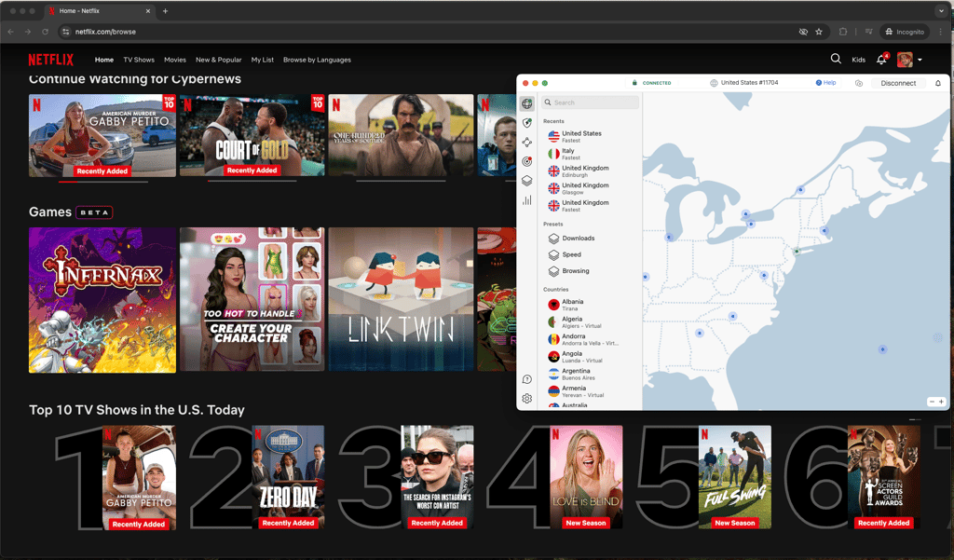This screenshot has width=954, height=560.
Task: Select United Kingdom Edinburgh recent server
Action: tap(590, 171)
